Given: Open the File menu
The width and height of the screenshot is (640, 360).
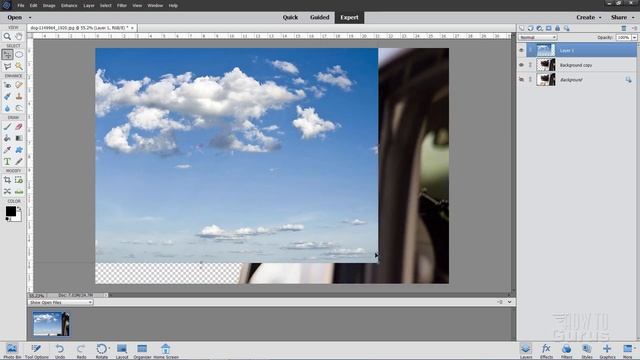Looking at the screenshot, I should pyautogui.click(x=21, y=6).
